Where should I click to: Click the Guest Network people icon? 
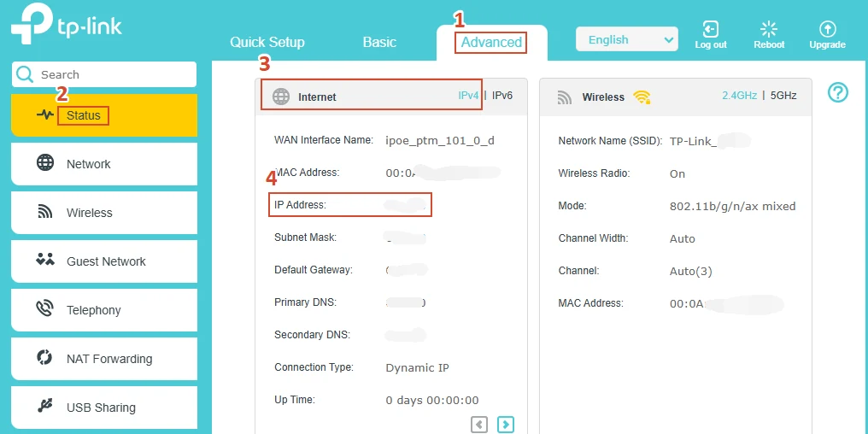44,259
